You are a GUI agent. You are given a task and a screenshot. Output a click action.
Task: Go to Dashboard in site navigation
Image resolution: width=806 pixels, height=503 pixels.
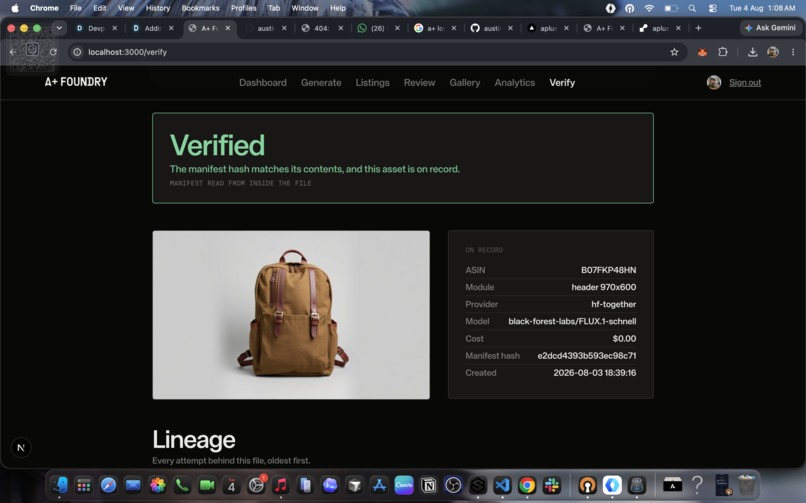(263, 83)
